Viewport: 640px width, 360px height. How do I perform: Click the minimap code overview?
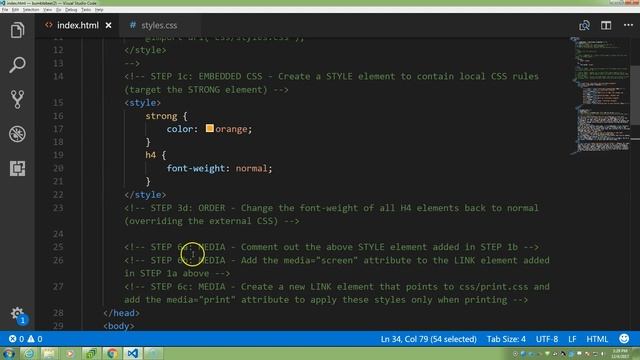coord(600,96)
